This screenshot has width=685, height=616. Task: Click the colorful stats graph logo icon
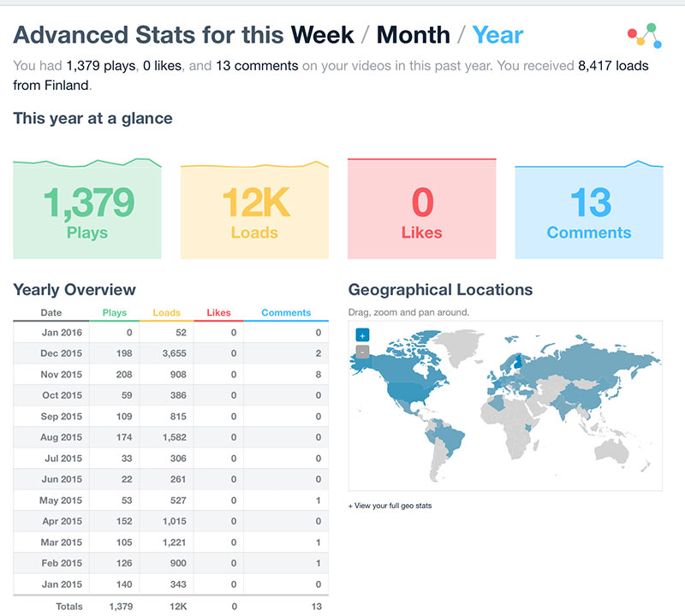point(642,34)
